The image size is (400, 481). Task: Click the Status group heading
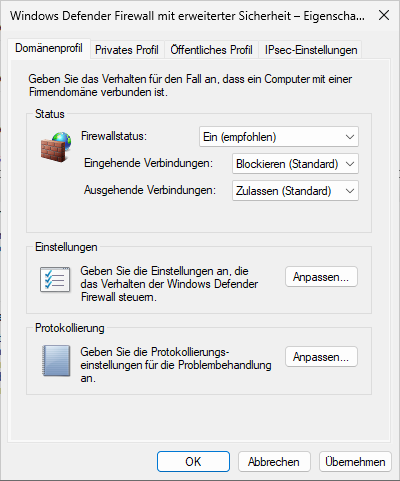tap(50, 114)
